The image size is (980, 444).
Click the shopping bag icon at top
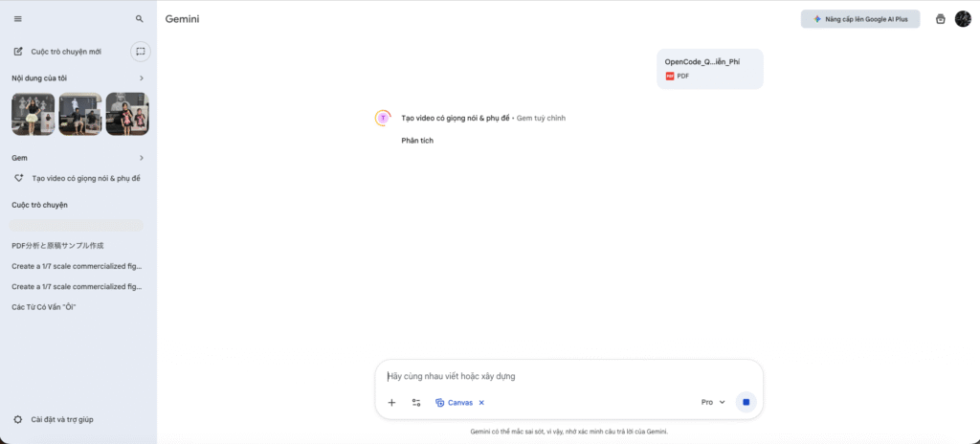tap(940, 18)
